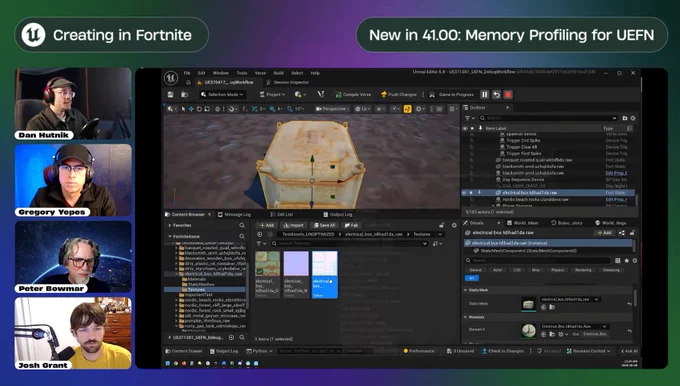The image size is (680, 386).
Task: Click the Compile Verse button
Action: (x=353, y=95)
